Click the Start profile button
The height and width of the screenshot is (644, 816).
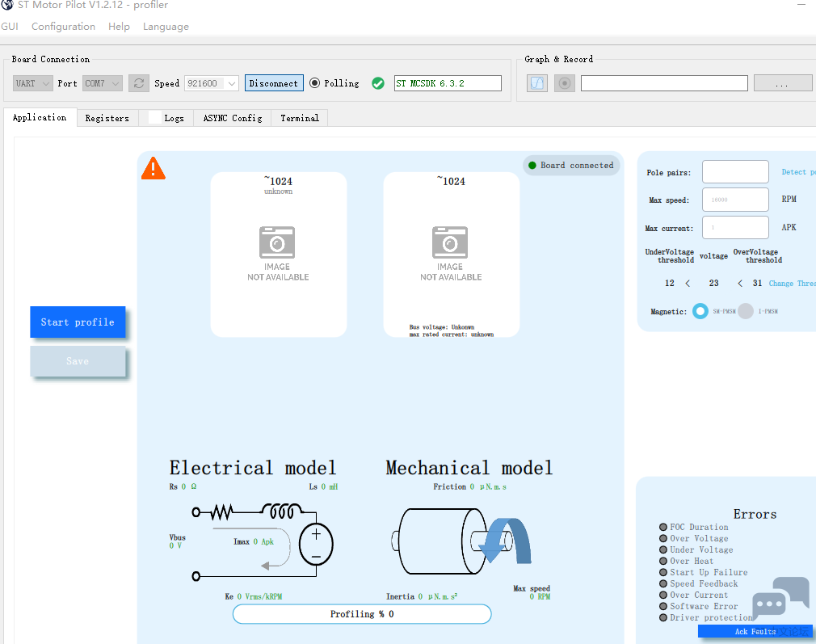pos(78,322)
